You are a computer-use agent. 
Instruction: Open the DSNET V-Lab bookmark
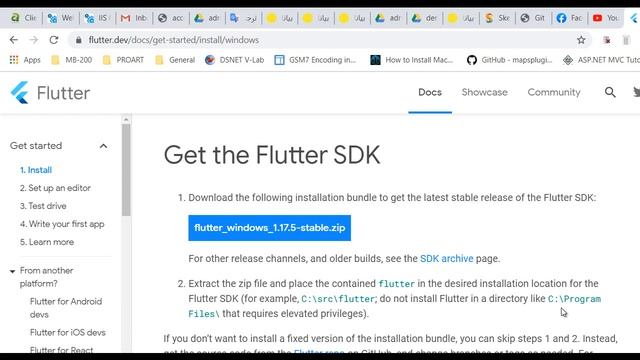click(x=234, y=60)
